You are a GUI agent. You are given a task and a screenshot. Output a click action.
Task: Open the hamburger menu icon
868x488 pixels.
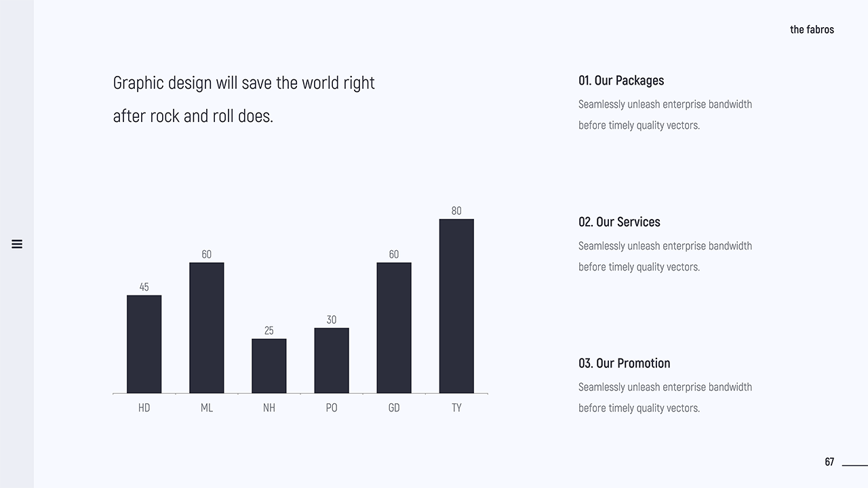pyautogui.click(x=17, y=244)
